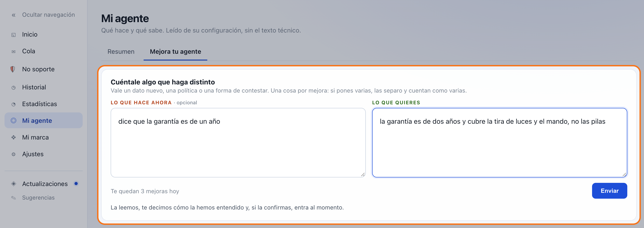Open Estadísticas in the sidebar
This screenshot has width=644, height=228.
tap(44, 104)
